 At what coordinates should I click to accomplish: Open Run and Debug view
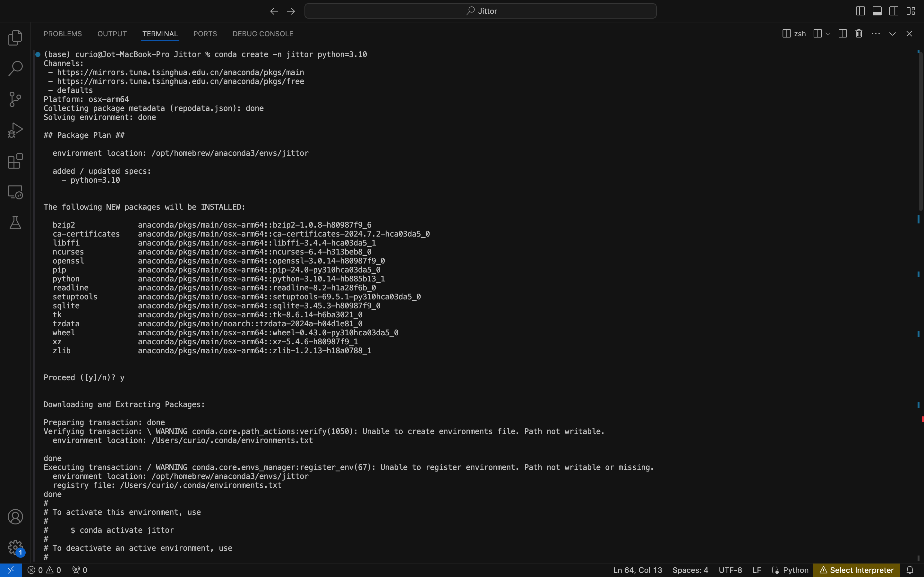pyautogui.click(x=15, y=130)
